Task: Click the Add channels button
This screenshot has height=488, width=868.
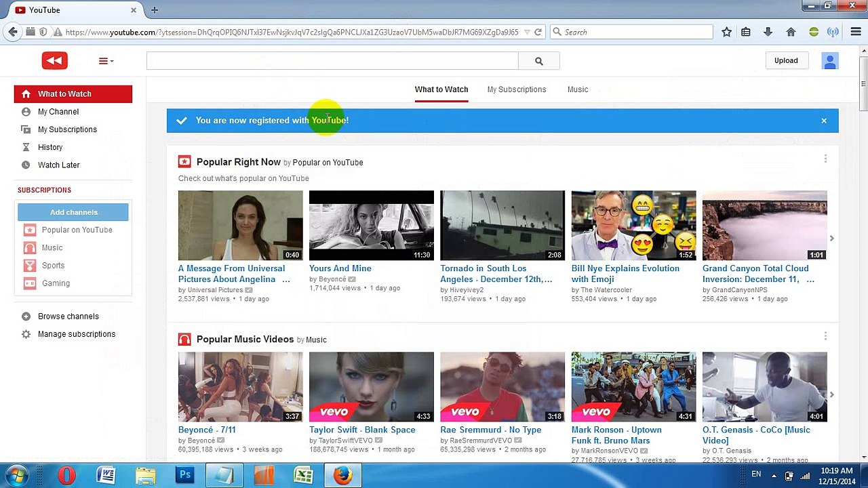Action: (x=73, y=212)
